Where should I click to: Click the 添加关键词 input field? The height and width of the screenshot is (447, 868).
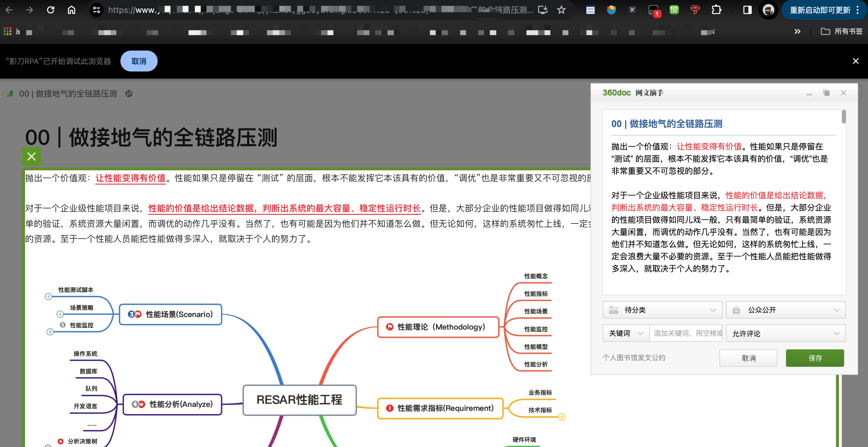click(x=686, y=333)
